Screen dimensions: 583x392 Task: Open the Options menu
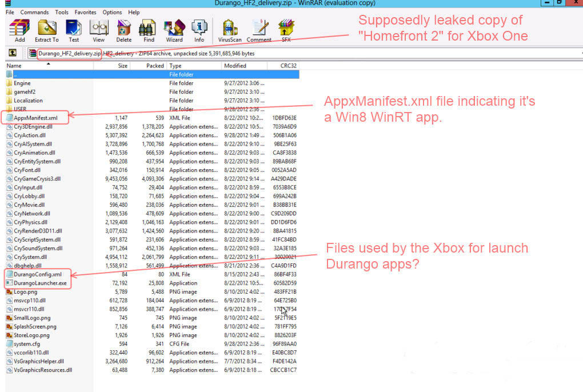[112, 12]
